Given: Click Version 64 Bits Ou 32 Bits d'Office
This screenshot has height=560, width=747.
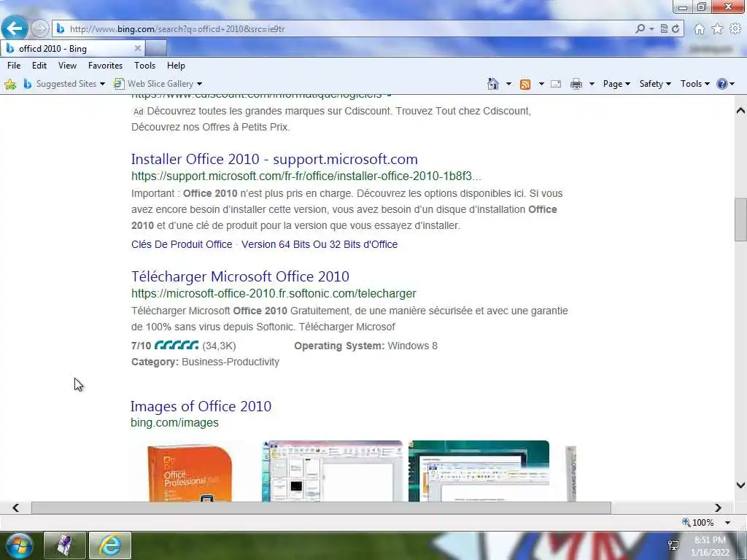Looking at the screenshot, I should pos(320,244).
